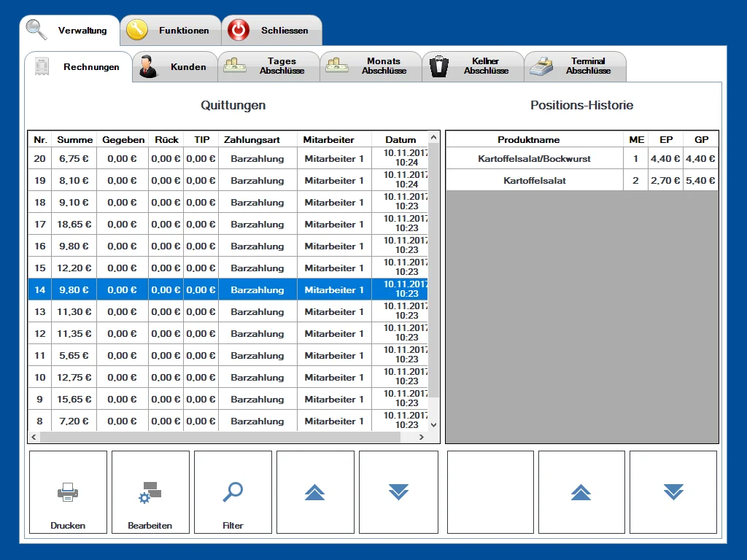Select the receipt row numbered 17

219,224
